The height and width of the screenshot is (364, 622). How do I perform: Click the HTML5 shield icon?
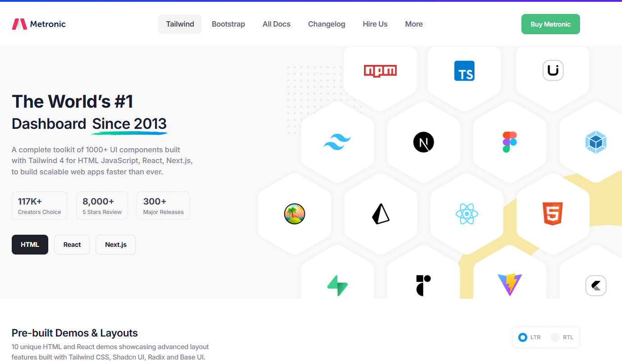coord(553,214)
